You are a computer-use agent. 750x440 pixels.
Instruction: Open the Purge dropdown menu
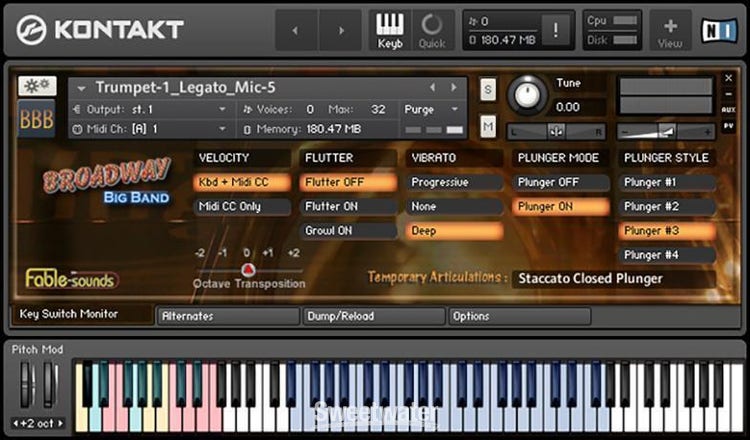click(x=432, y=109)
